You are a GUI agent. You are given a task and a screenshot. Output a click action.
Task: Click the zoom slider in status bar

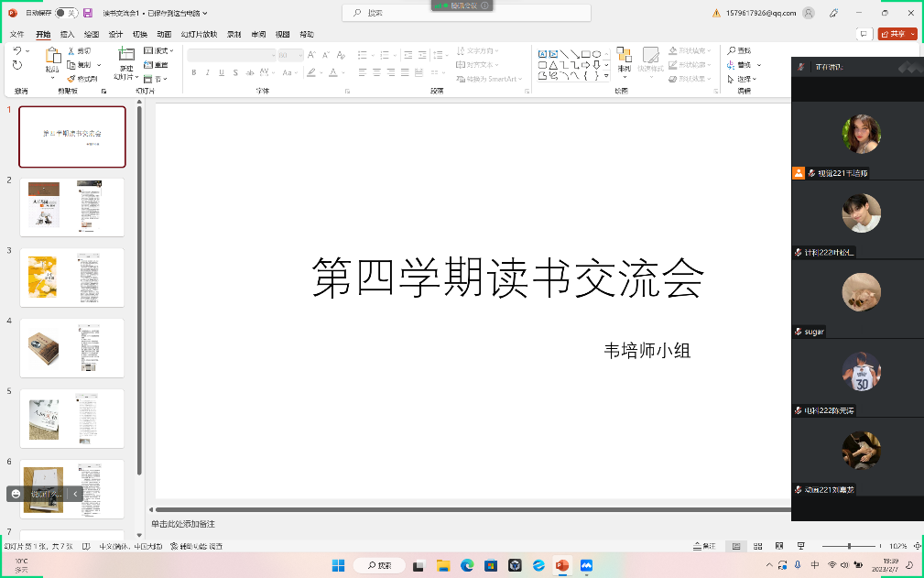click(849, 546)
